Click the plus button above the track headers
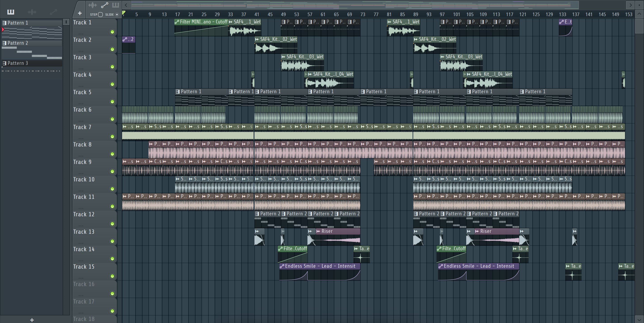This screenshot has width=644, height=323. [80, 13]
